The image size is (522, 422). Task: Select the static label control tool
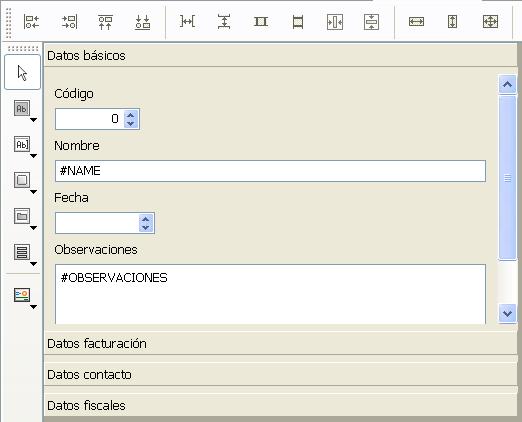click(x=22, y=109)
